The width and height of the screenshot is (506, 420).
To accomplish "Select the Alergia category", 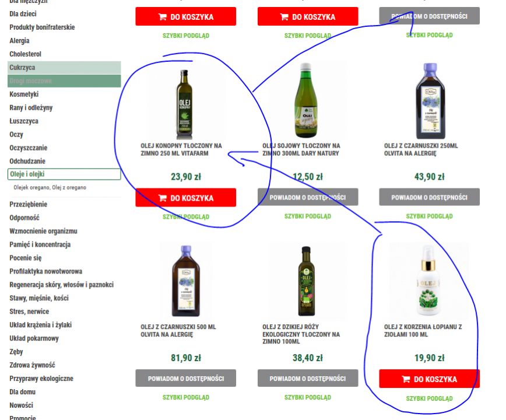I will [19, 41].
